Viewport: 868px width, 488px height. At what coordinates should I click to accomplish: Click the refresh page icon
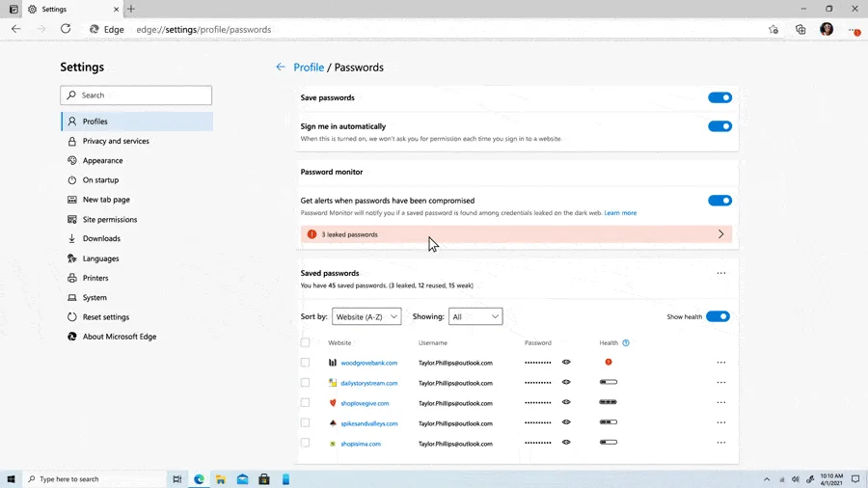click(66, 29)
